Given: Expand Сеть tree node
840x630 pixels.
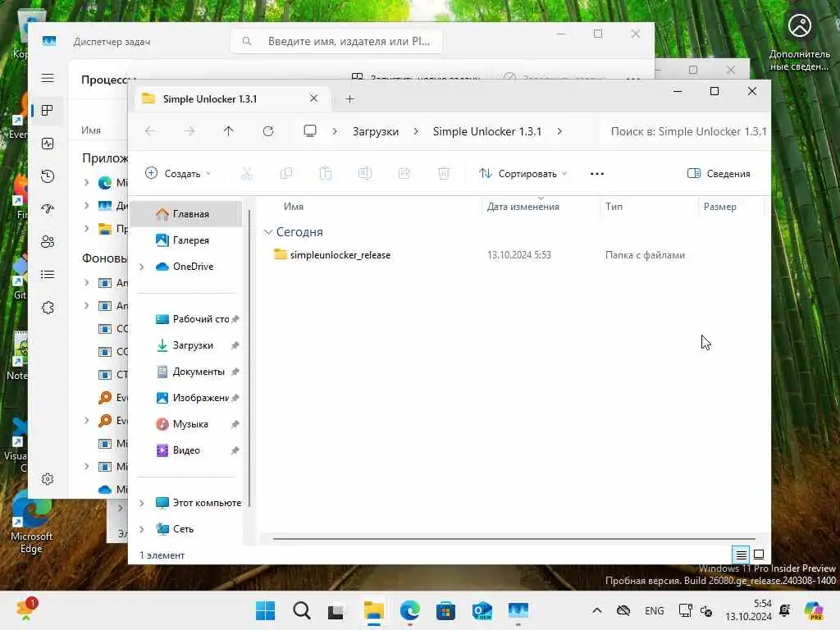Looking at the screenshot, I should pos(141,529).
